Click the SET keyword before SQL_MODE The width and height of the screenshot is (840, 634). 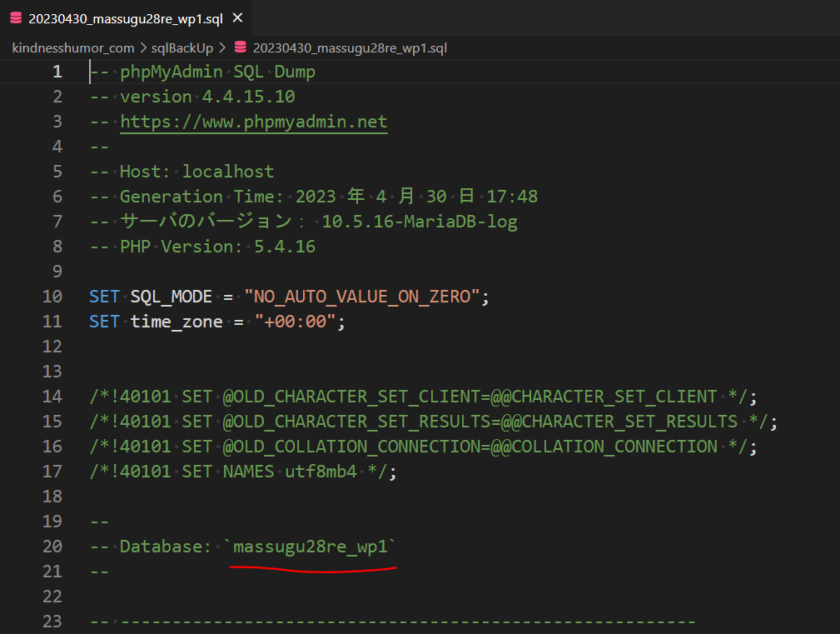coord(104,297)
